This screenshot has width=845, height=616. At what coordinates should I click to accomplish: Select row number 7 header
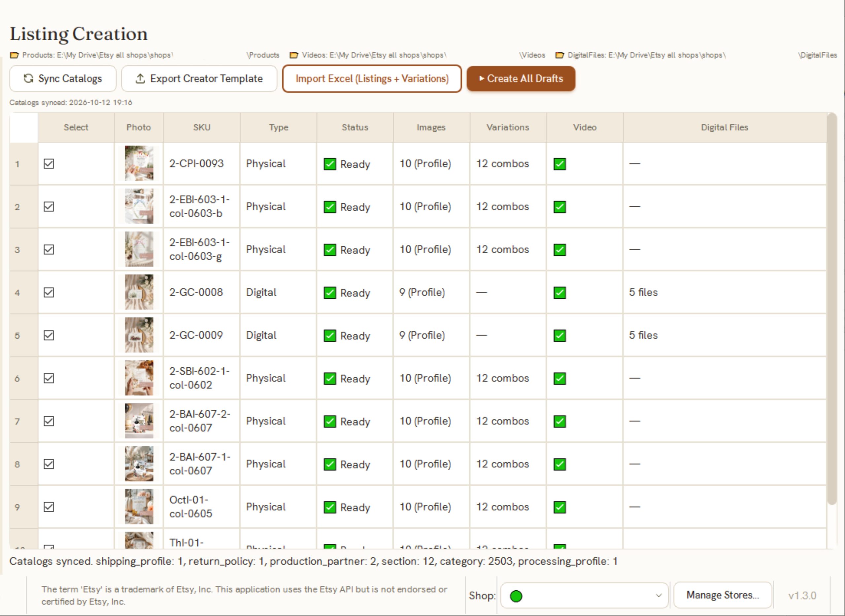pyautogui.click(x=24, y=421)
